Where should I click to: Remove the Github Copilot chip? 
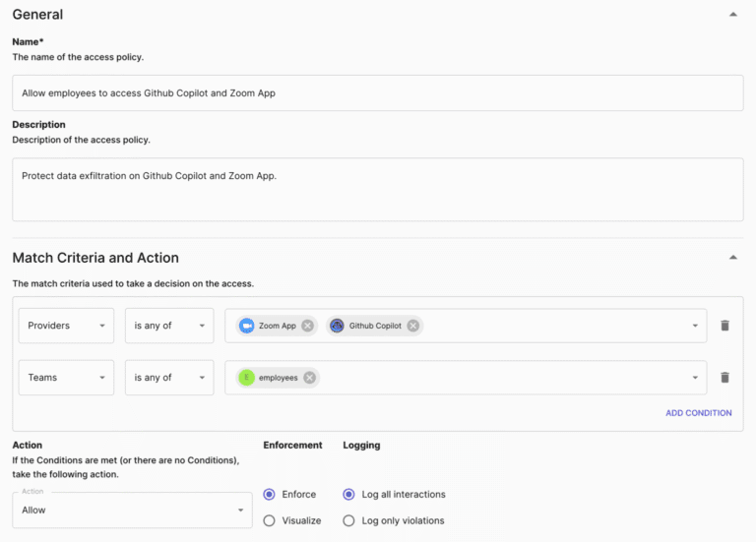tap(413, 326)
